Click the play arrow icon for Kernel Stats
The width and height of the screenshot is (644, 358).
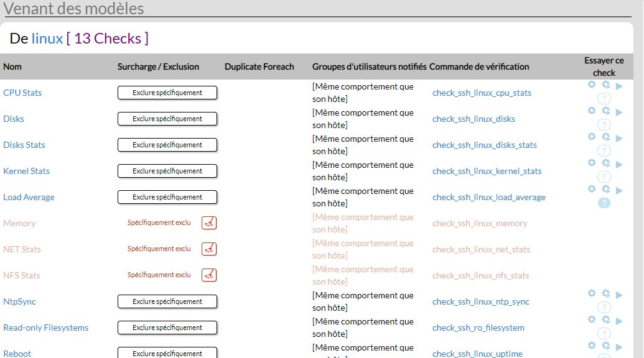click(619, 165)
